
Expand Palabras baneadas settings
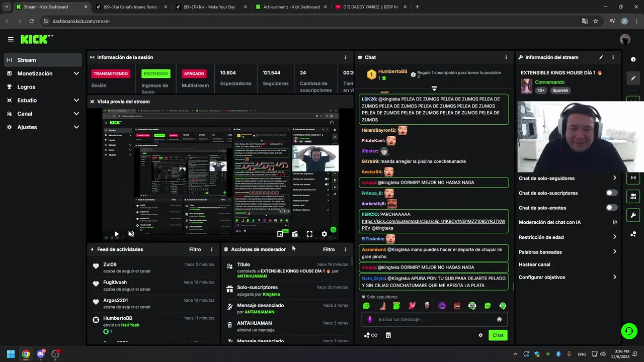pyautogui.click(x=568, y=252)
